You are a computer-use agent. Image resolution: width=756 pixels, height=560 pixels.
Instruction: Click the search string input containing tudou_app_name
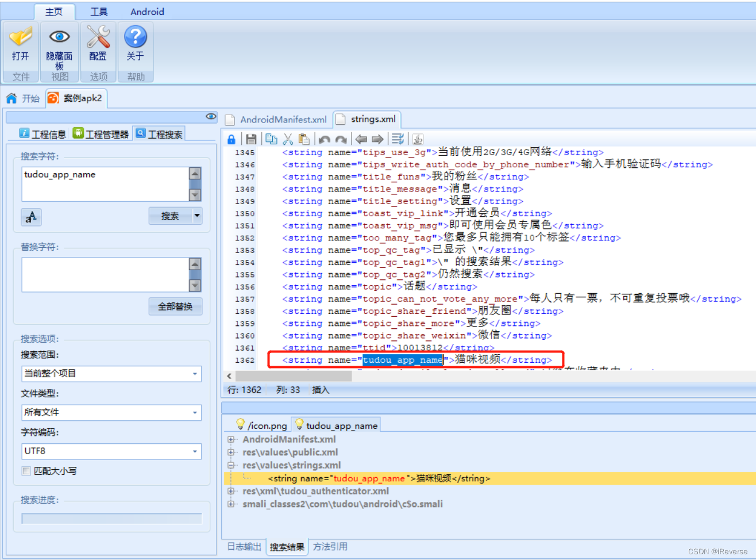point(105,184)
